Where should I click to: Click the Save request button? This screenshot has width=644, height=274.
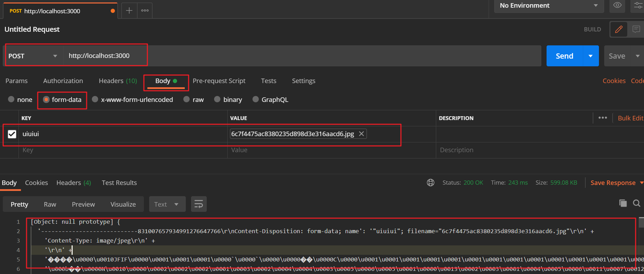tap(617, 56)
